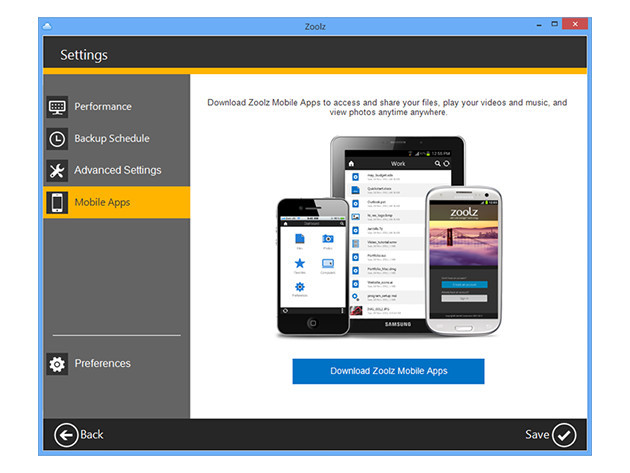630x473 pixels.
Task: Click the Back text at bottom
Action: (92, 434)
